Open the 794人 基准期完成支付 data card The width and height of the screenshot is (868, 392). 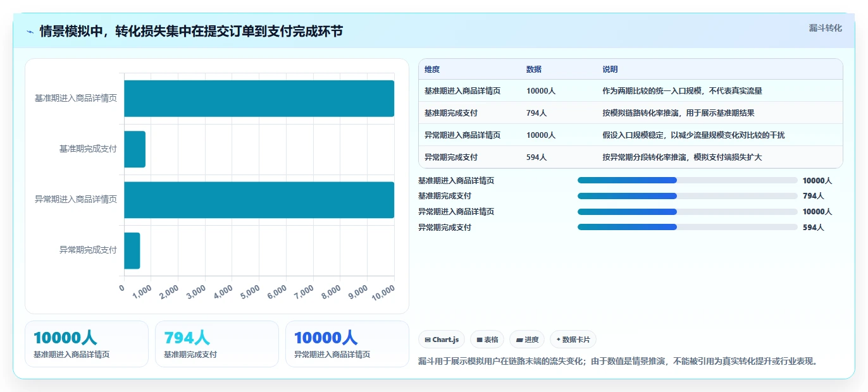point(217,344)
